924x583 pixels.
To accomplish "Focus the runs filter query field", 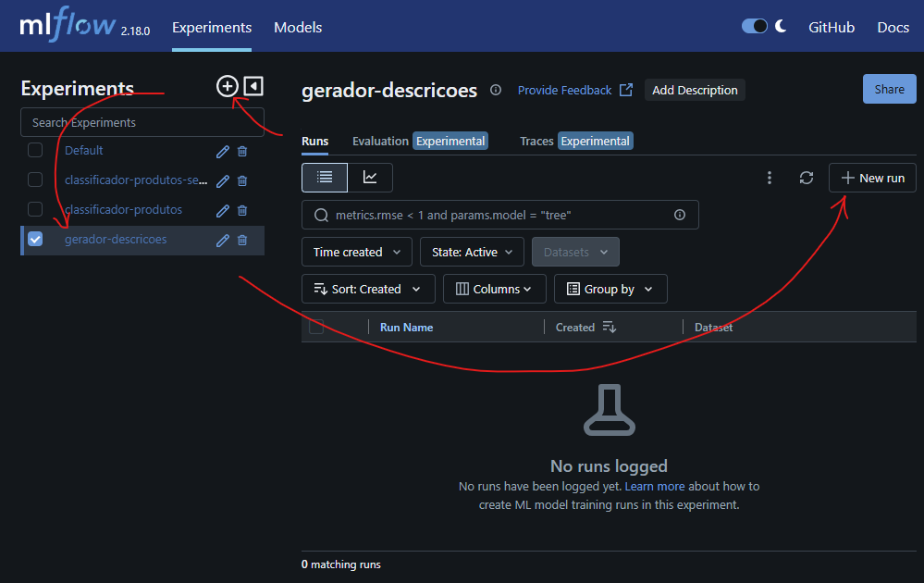I will pos(500,215).
